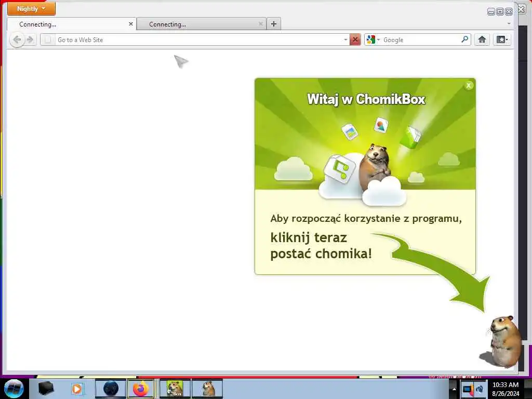Screen dimensions: 532x399
Task: Go forward with the forward arrow
Action: pyautogui.click(x=30, y=39)
